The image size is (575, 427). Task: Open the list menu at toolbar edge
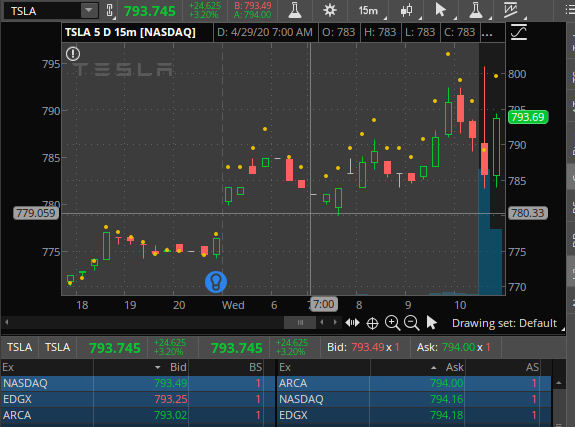pyautogui.click(x=570, y=10)
